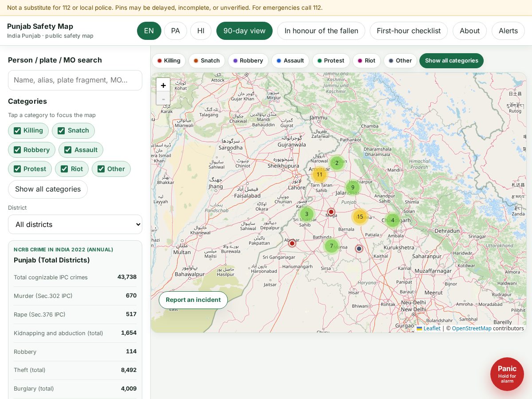Viewport: 532px width, 399px height.
Task: Open the cluster marker showing 3
Action: [x=306, y=214]
